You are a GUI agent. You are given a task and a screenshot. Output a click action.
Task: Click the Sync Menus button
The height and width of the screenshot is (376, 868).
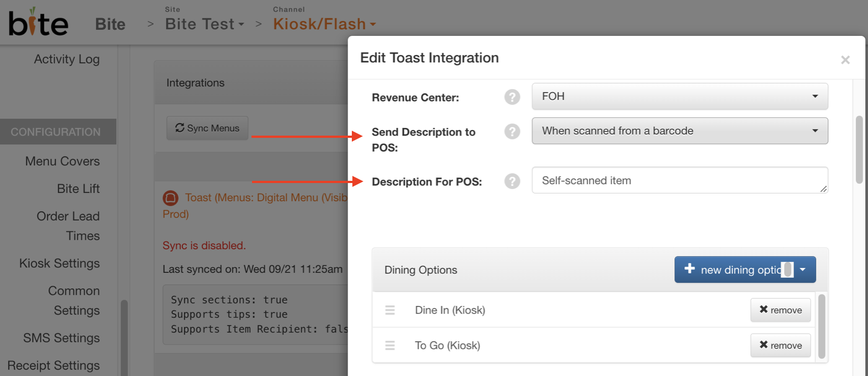click(207, 128)
